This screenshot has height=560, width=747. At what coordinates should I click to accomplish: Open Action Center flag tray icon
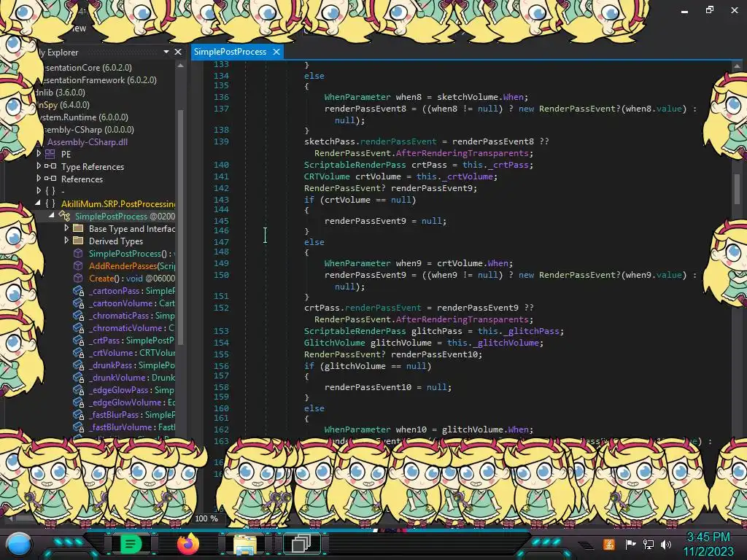pyautogui.click(x=630, y=544)
